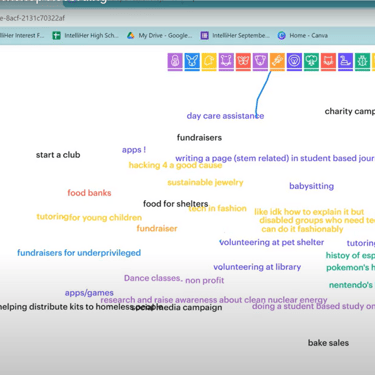Click the 'non profit' response

[204, 281]
